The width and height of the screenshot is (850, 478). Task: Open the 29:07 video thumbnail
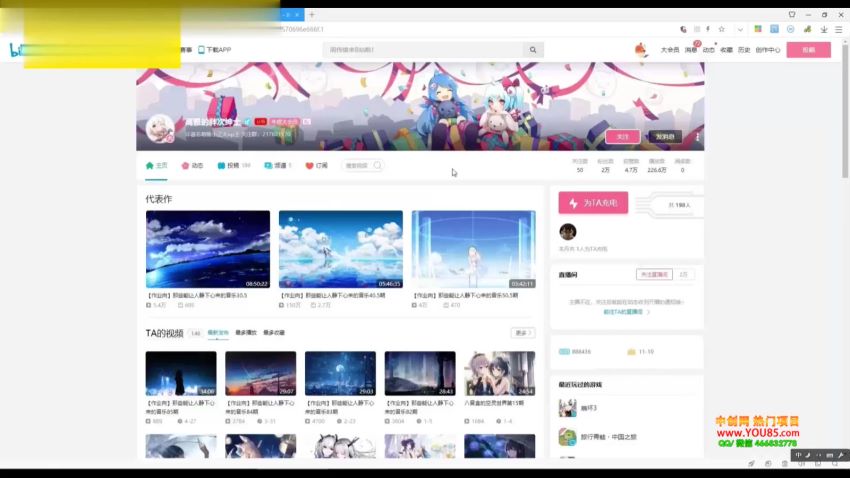coord(260,373)
